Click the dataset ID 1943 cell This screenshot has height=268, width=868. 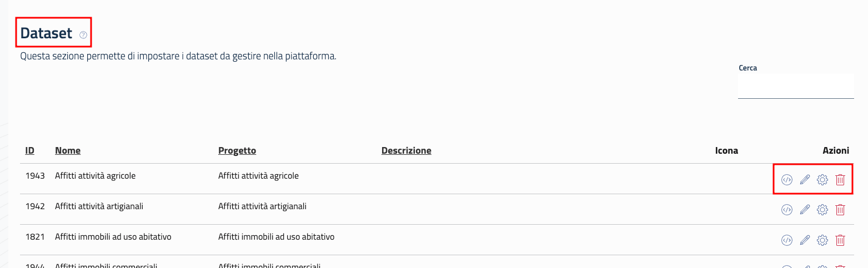(35, 176)
